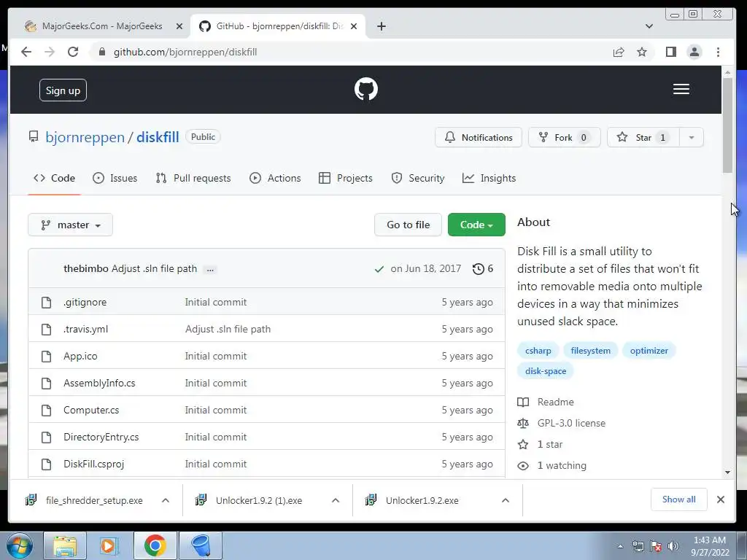Open the tab search chevron in Chrome
This screenshot has height=560, width=747.
[649, 26]
